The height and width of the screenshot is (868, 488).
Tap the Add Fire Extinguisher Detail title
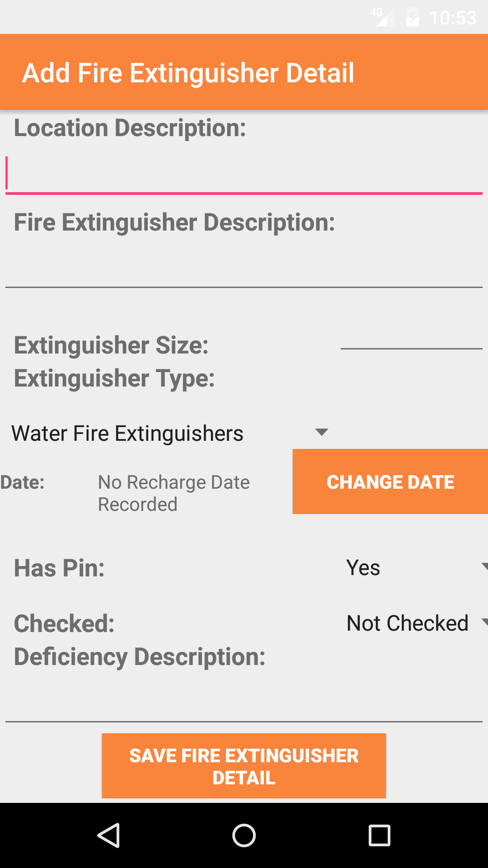(x=188, y=73)
